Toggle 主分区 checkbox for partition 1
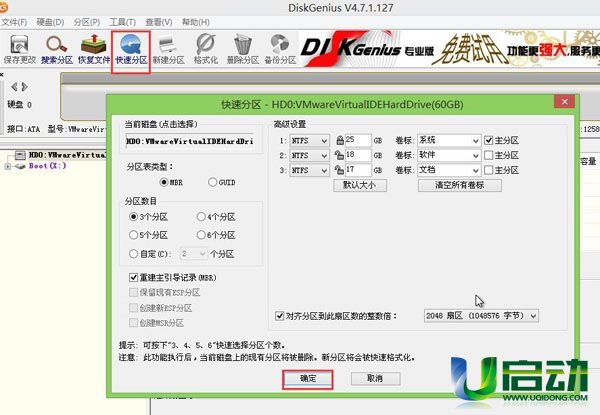The height and width of the screenshot is (415, 600). [489, 140]
